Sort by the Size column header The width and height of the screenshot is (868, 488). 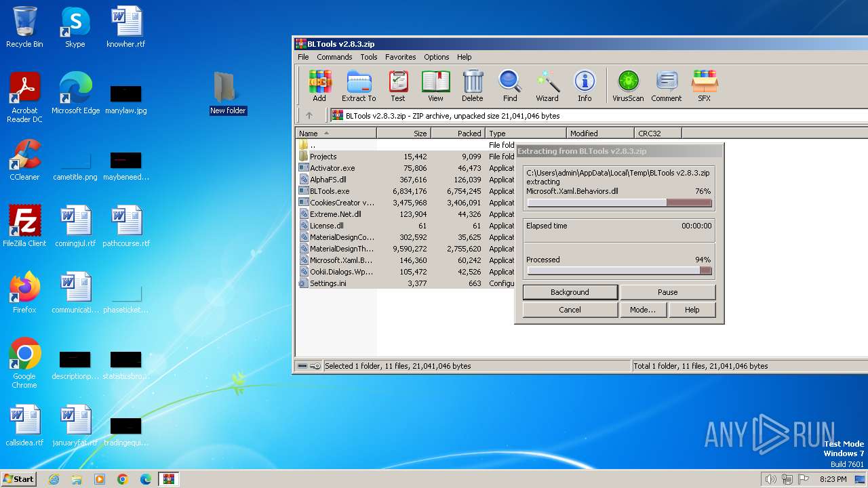(x=404, y=134)
